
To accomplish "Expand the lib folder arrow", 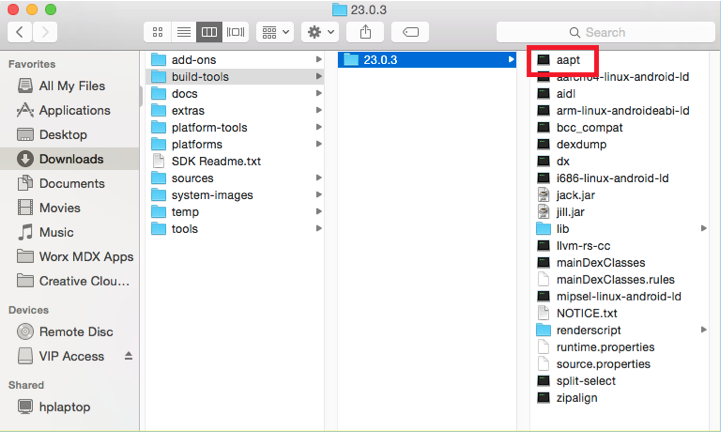I will (x=704, y=228).
